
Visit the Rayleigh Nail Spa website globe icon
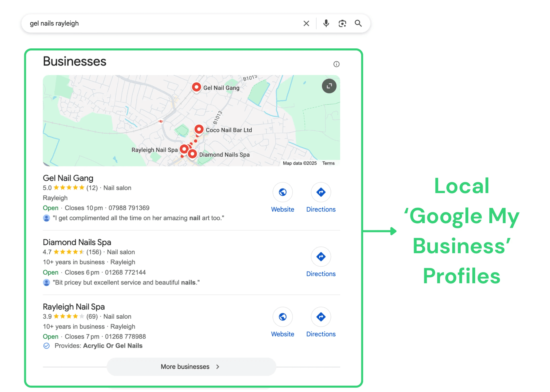[282, 317]
